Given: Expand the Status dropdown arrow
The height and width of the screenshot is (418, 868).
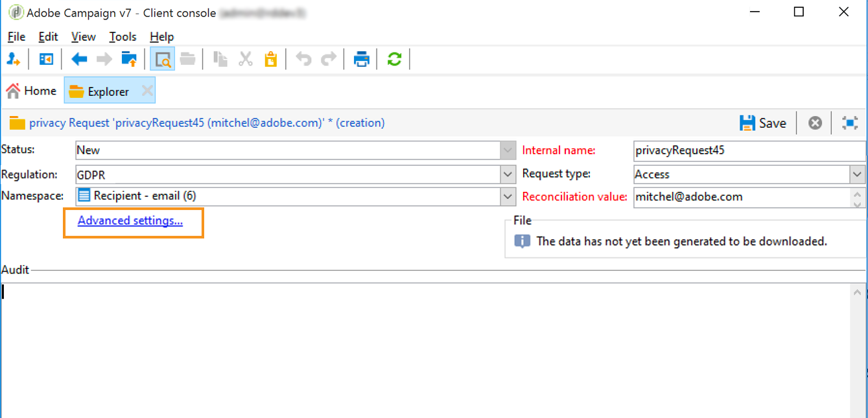Looking at the screenshot, I should click(508, 150).
